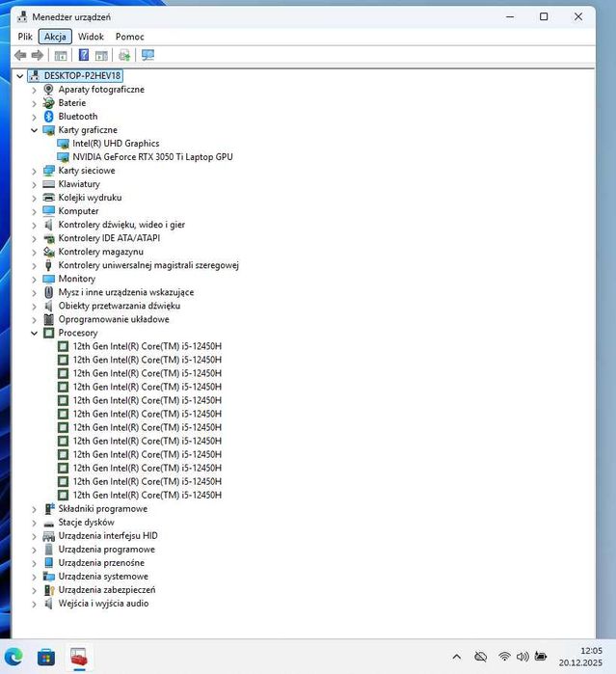Expand the Monitory category arrow
The image size is (616, 674).
coord(34,280)
